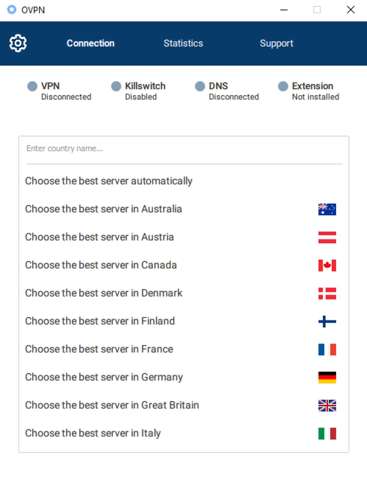
Task: Click the Great Britain flag icon
Action: pyautogui.click(x=327, y=405)
